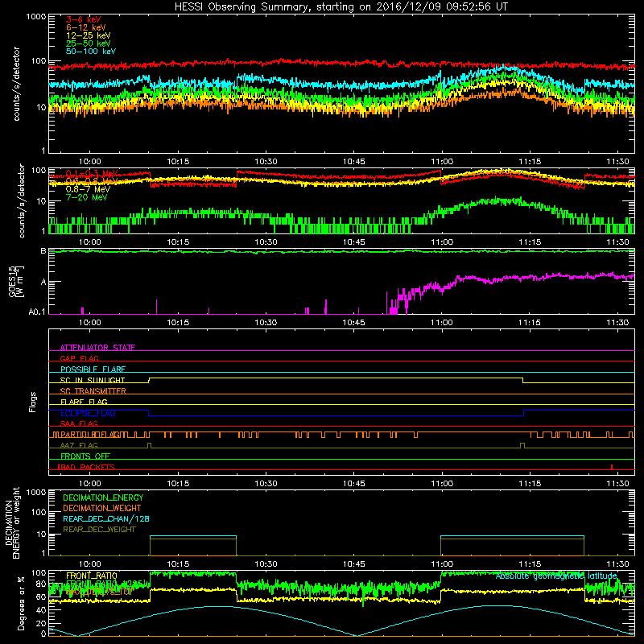The image size is (644, 644).
Task: Click the BAD_PACKETS flag label
Action: (x=87, y=467)
